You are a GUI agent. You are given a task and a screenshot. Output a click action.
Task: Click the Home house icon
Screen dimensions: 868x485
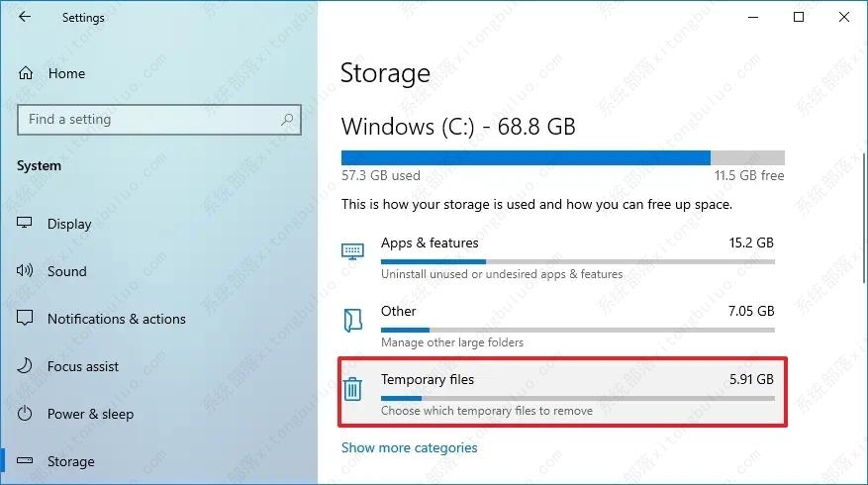[27, 73]
